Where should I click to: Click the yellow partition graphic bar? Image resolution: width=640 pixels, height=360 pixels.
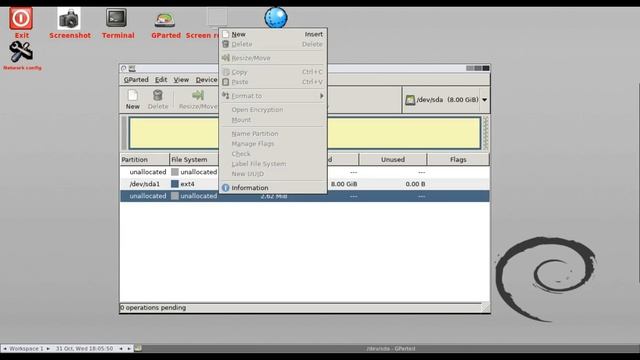(x=304, y=133)
